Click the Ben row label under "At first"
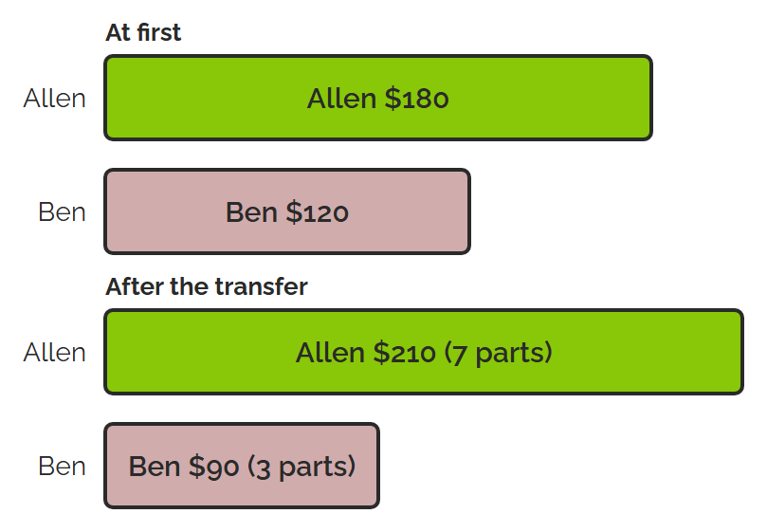 point(63,211)
